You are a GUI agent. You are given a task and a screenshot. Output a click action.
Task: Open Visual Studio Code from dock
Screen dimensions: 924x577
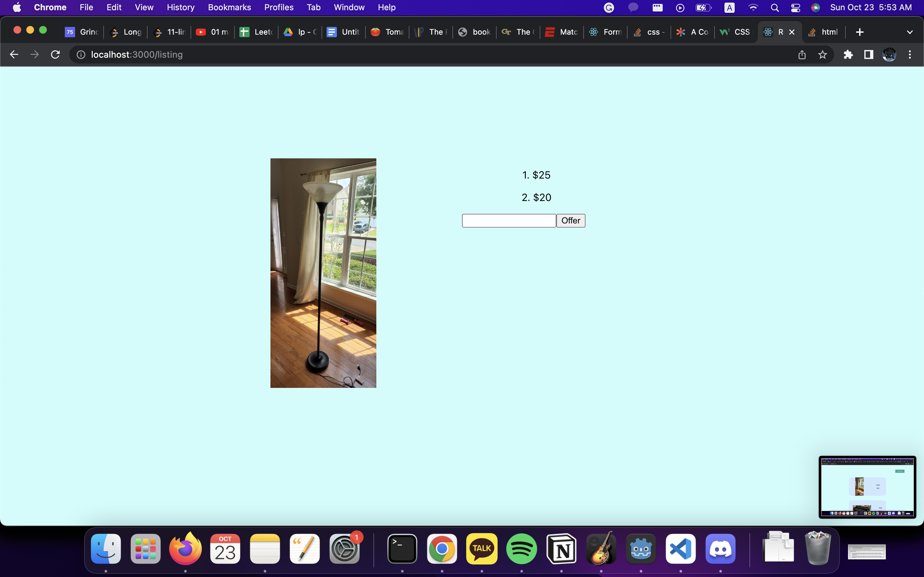680,549
